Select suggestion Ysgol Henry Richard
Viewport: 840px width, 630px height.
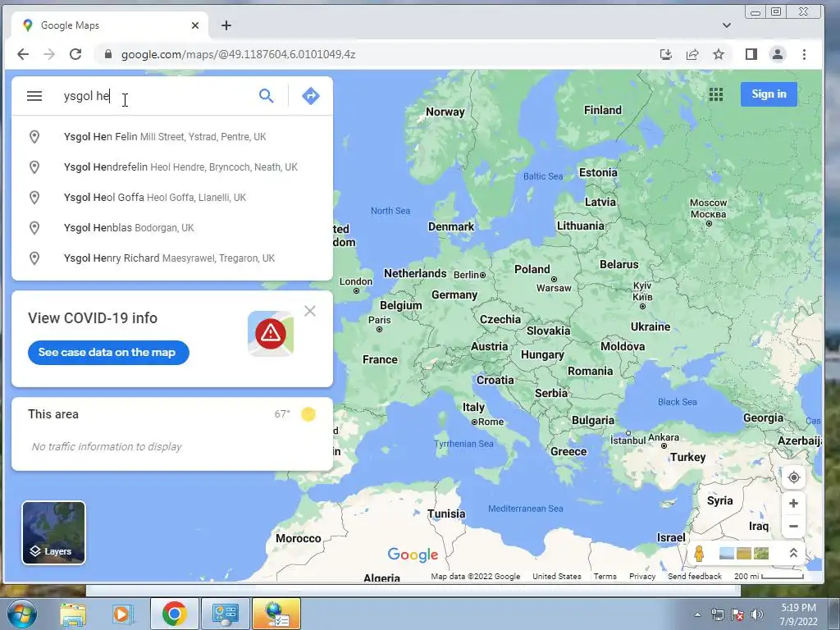tap(172, 258)
